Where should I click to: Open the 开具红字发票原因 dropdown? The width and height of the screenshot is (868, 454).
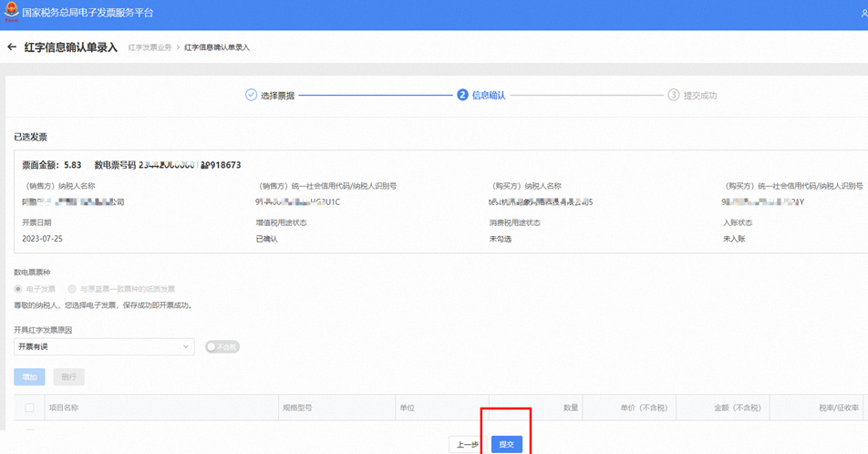(x=104, y=346)
